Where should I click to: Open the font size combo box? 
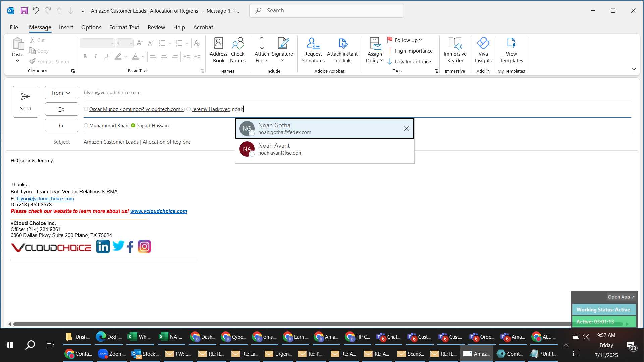pyautogui.click(x=124, y=43)
